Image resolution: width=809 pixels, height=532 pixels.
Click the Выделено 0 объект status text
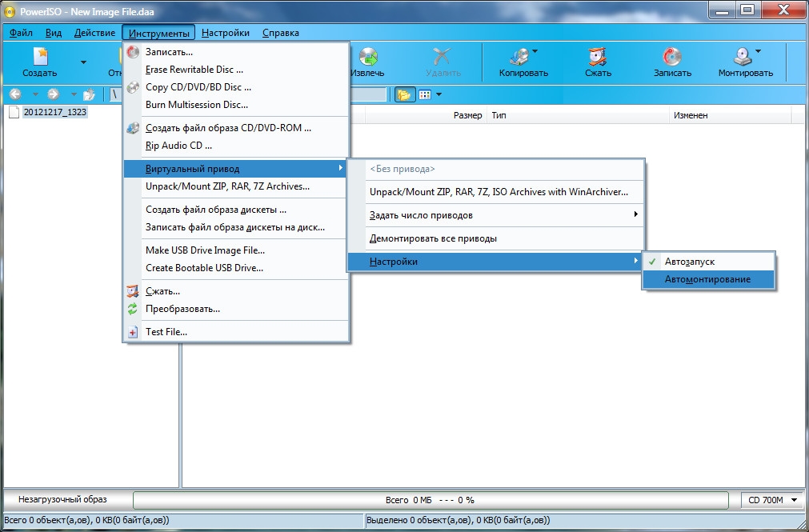[x=459, y=520]
